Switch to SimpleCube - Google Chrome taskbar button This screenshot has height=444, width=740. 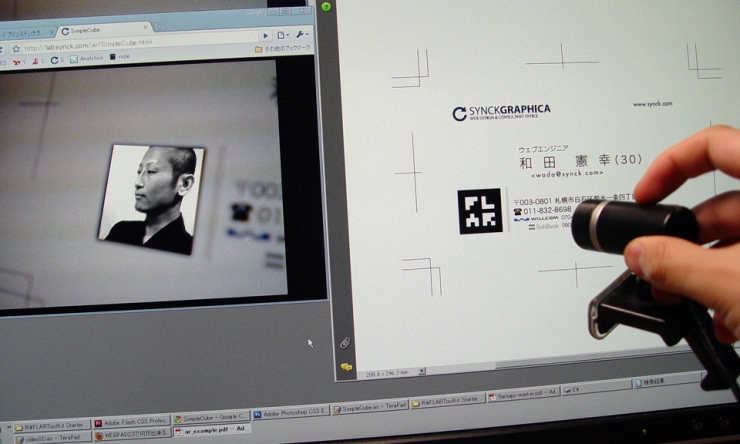pyautogui.click(x=210, y=418)
